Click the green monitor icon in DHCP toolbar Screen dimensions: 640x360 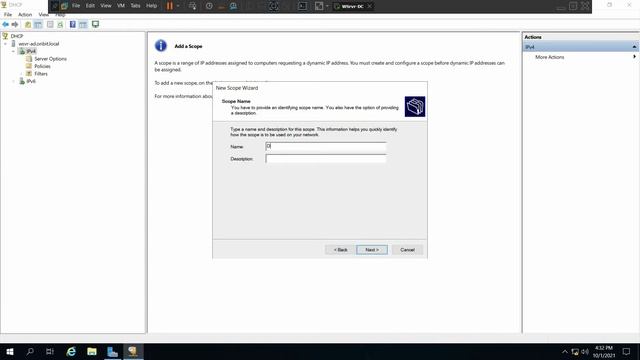coord(96,24)
